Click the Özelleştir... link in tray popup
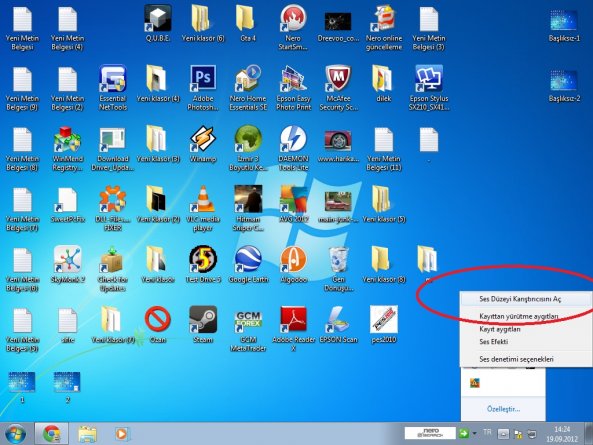 tap(503, 409)
